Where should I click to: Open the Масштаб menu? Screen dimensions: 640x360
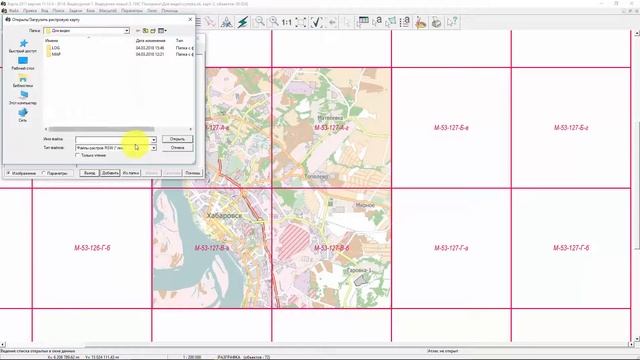[108, 11]
